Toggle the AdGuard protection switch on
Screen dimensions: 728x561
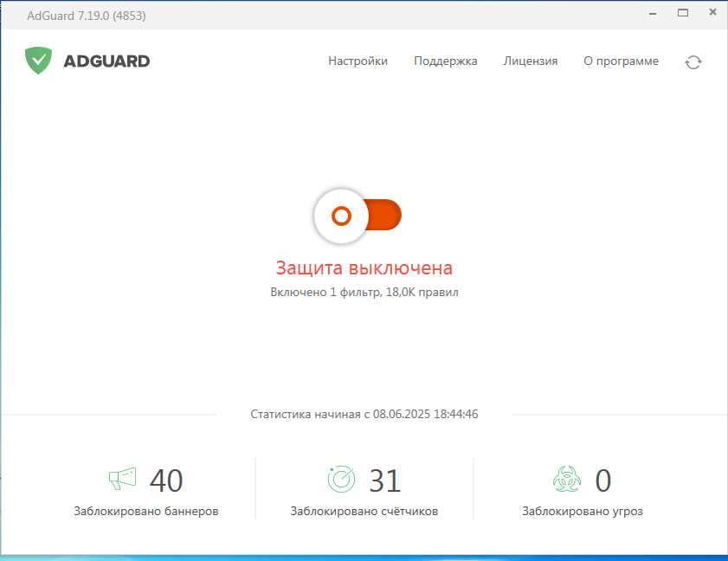(358, 216)
